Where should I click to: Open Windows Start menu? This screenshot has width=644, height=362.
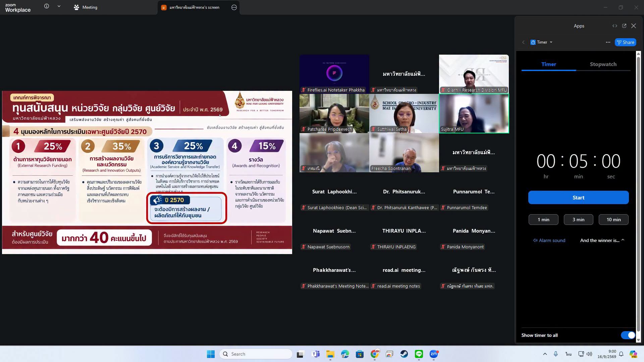tap(211, 354)
